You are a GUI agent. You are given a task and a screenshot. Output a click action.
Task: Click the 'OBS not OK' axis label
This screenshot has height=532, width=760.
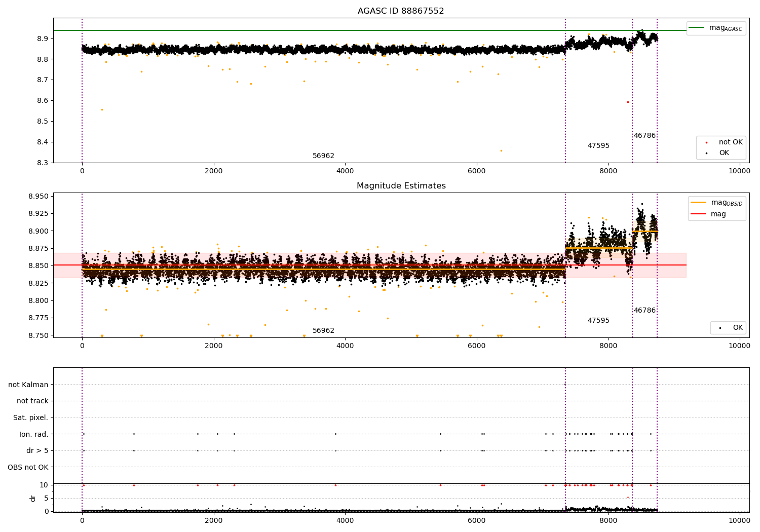28,467
